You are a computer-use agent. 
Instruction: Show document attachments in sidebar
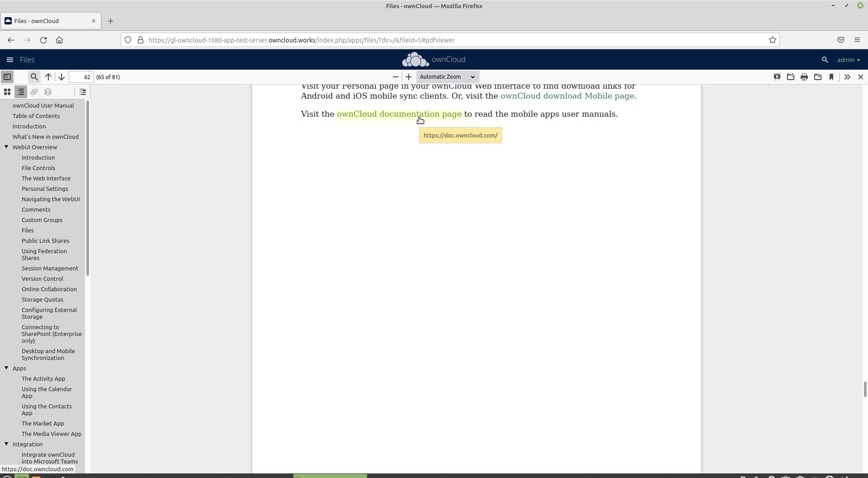[34, 91]
